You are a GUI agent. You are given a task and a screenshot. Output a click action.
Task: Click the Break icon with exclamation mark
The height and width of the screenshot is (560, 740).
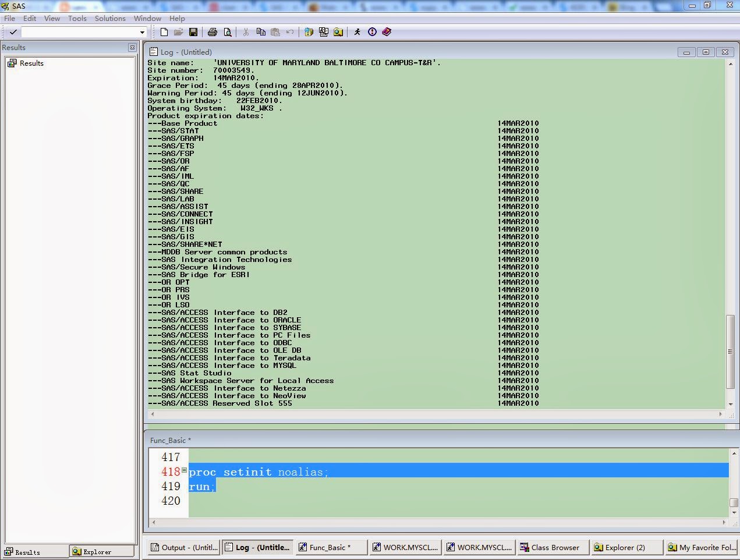tap(372, 32)
